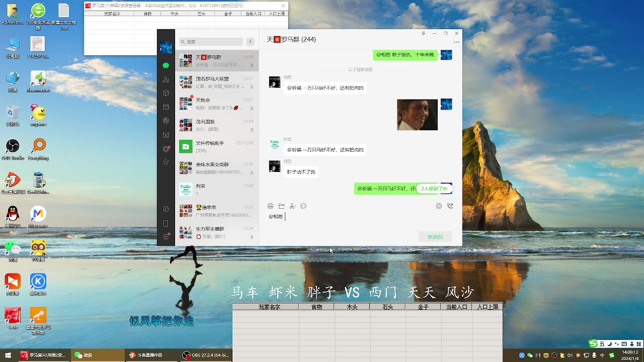Viewport: 644px width, 362px height.
Task: Select the screenshot scissors tool
Action: click(292, 206)
